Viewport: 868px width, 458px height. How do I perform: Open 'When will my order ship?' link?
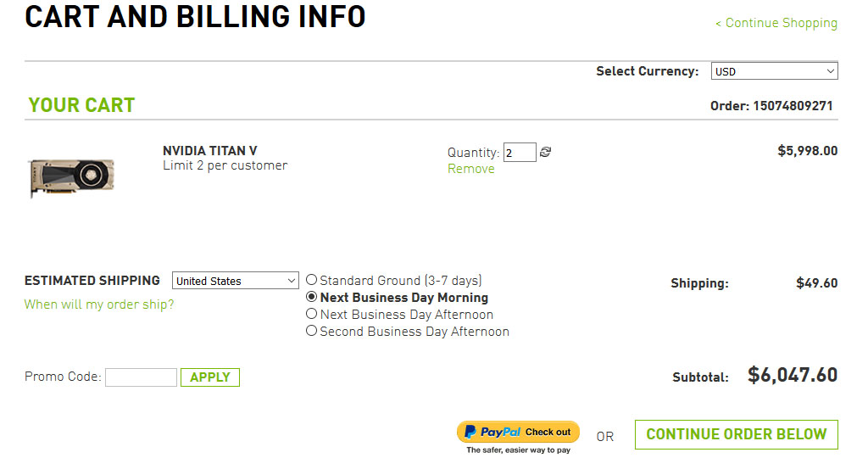tap(99, 304)
